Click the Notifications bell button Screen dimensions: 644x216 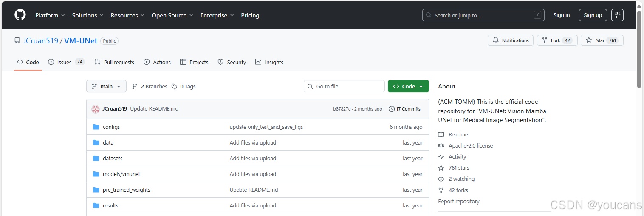click(511, 40)
